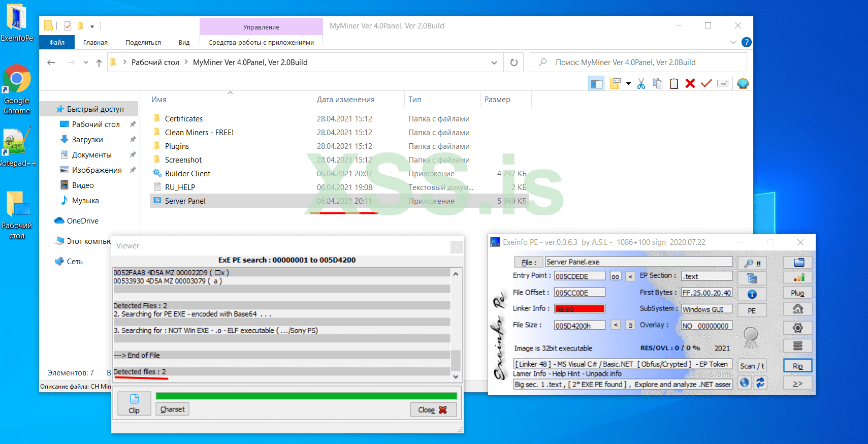Screen dimensions: 868x444
Task: Click the Close button in Viewer
Action: click(x=433, y=409)
